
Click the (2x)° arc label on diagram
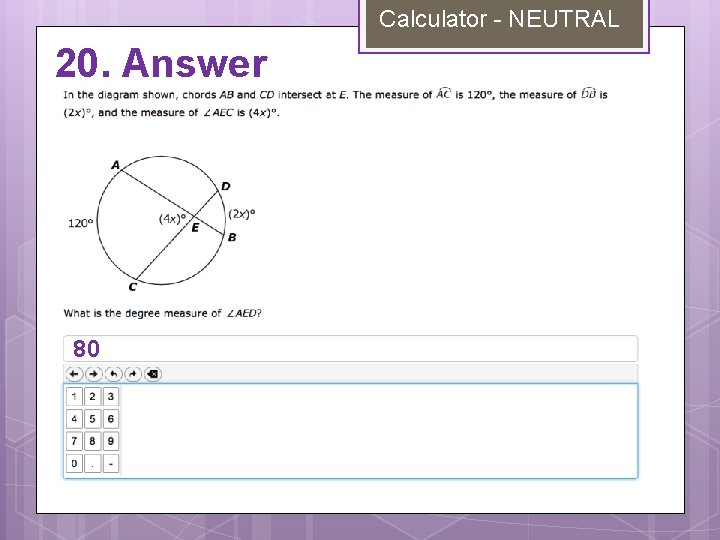pos(242,214)
